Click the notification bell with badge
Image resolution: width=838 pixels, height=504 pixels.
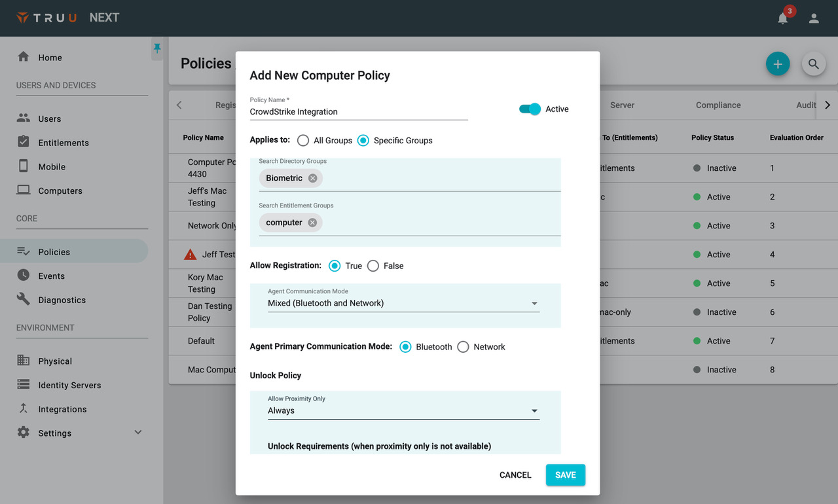coord(782,18)
